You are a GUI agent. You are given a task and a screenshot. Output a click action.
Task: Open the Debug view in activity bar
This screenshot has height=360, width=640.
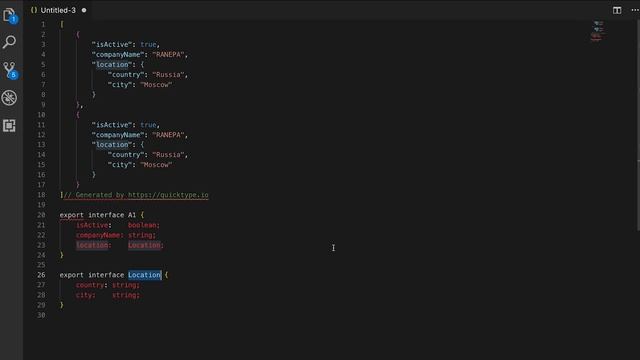(9, 98)
